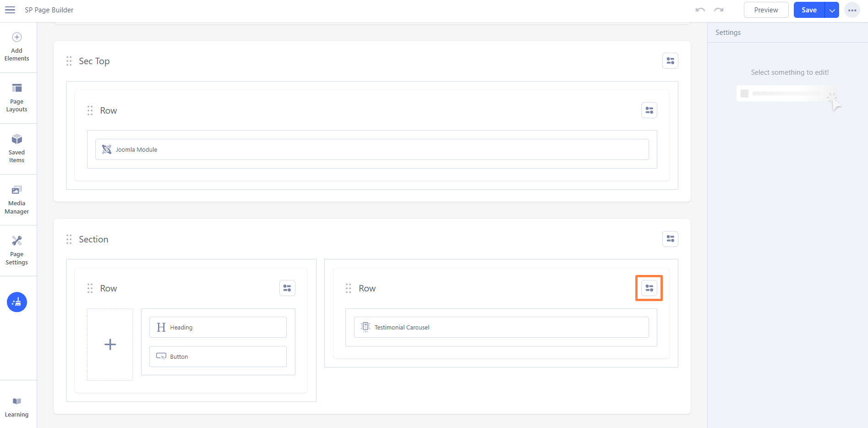Select the Testimonial Carousel addon
The width and height of the screenshot is (868, 428).
tap(501, 327)
